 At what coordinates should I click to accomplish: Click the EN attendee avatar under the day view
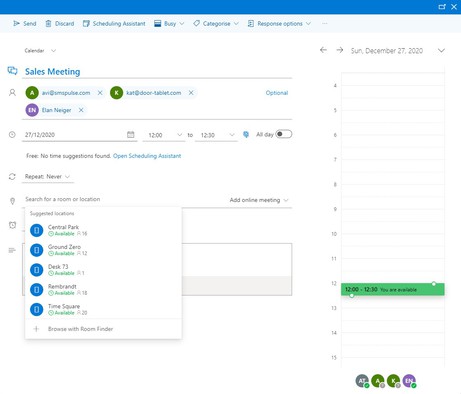pyautogui.click(x=409, y=381)
